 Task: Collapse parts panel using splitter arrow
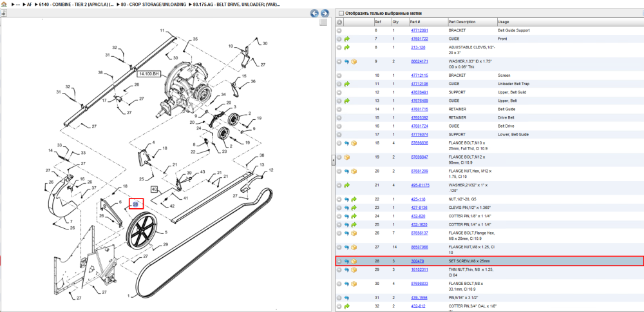333,161
